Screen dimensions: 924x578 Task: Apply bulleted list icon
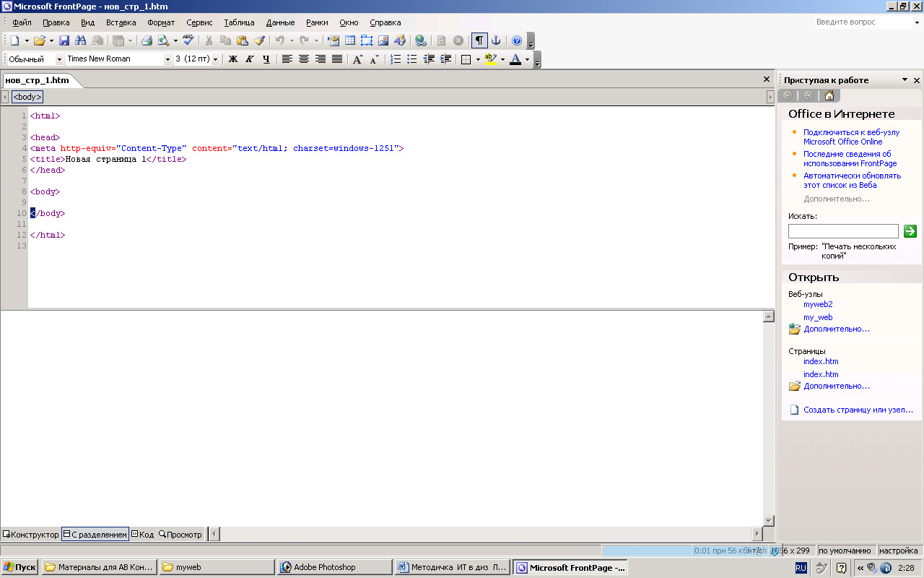(412, 59)
